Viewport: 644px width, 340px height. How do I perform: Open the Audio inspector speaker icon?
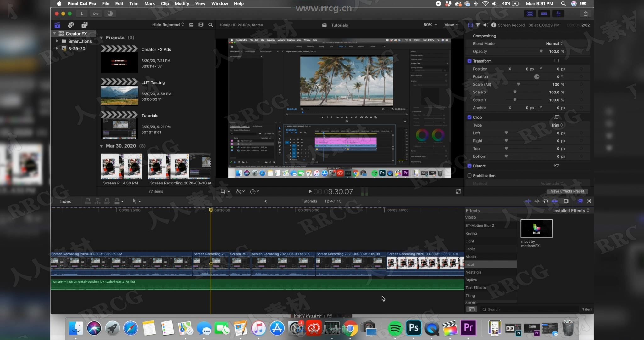tap(486, 25)
